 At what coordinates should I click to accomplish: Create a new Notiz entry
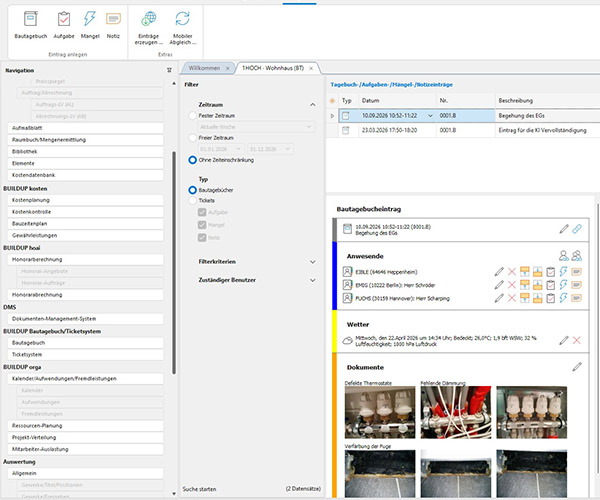point(113,24)
